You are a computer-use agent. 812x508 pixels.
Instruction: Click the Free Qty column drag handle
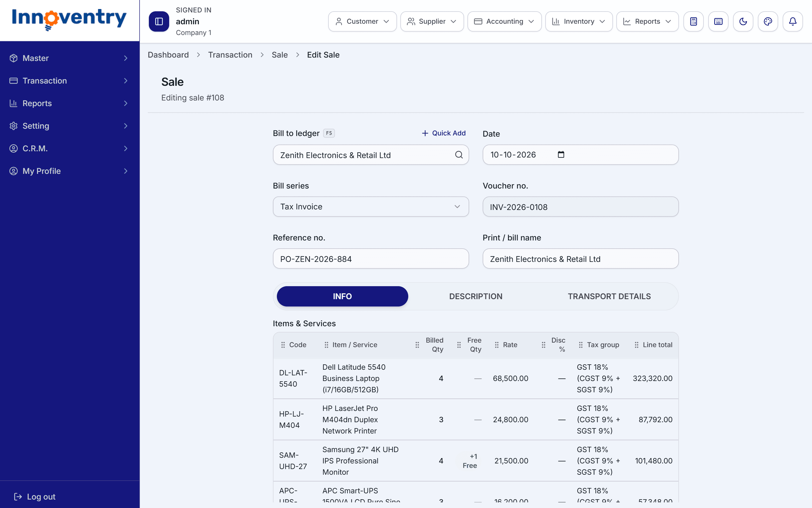tap(459, 345)
